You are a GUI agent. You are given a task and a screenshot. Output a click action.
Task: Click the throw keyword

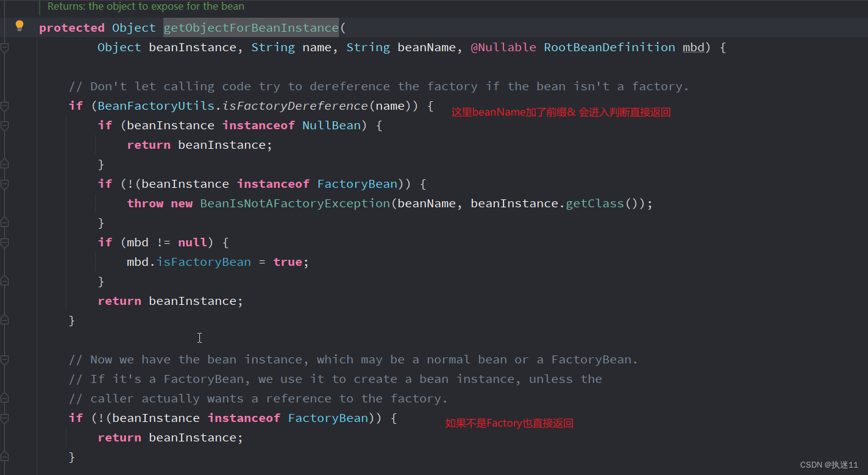[145, 204]
